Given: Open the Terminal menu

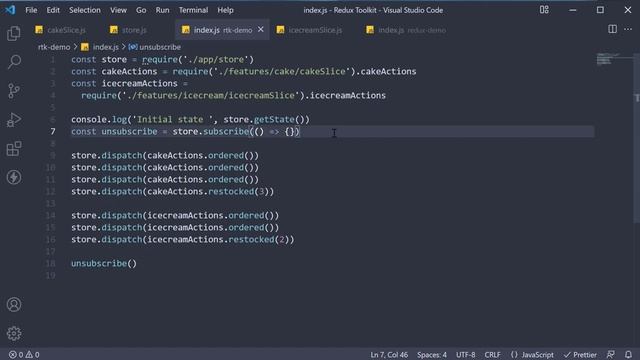Looking at the screenshot, I should click(193, 10).
